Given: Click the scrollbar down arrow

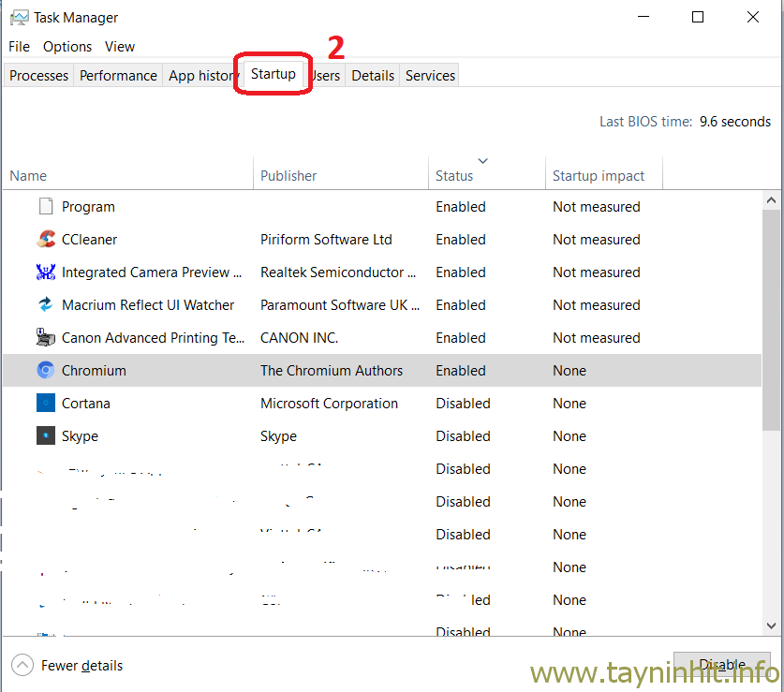Looking at the screenshot, I should [772, 626].
